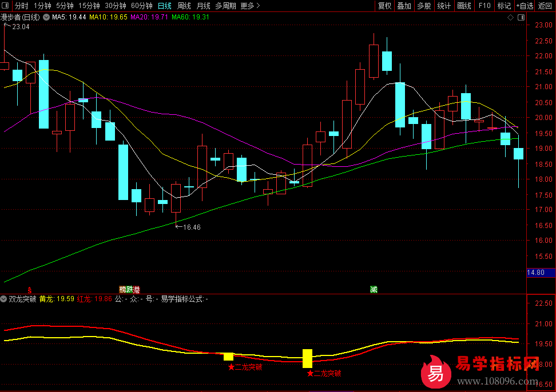Click the 20.00 tick on the price axis
The image size is (556, 392).
pyautogui.click(x=543, y=118)
